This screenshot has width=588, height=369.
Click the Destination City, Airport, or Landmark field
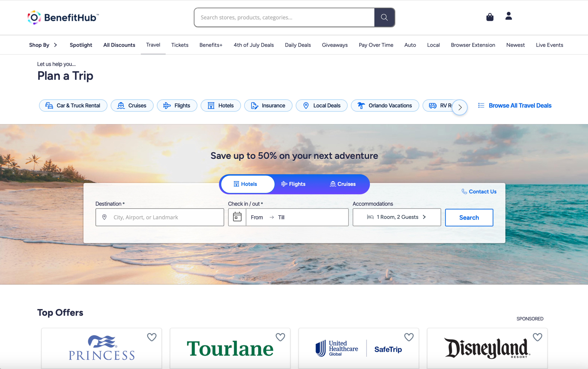pos(160,217)
